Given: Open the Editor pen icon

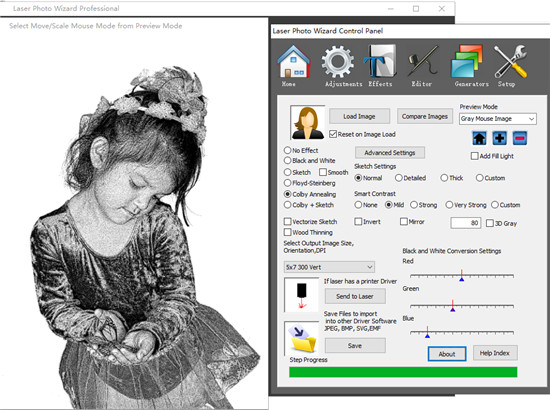Looking at the screenshot, I should (423, 61).
